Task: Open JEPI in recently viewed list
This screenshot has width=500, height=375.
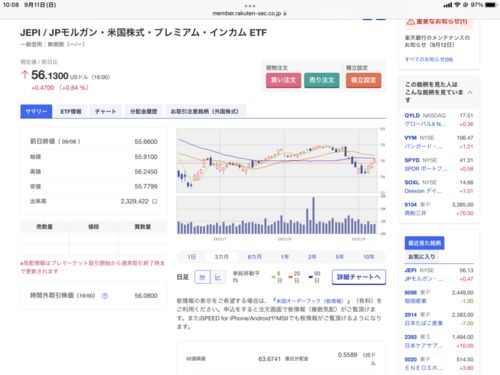Action: pos(439,274)
